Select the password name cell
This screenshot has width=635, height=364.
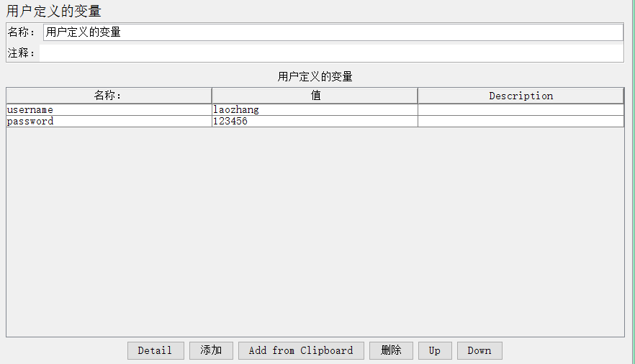coord(109,122)
